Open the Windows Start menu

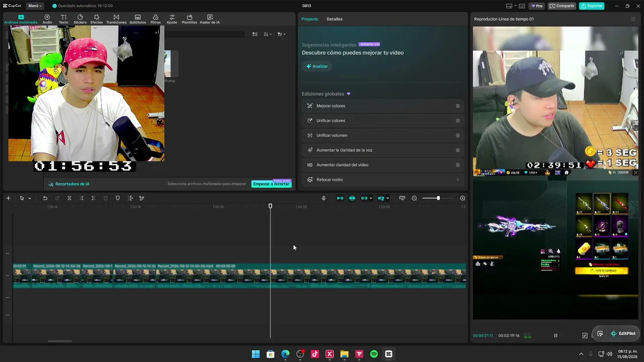(256, 354)
